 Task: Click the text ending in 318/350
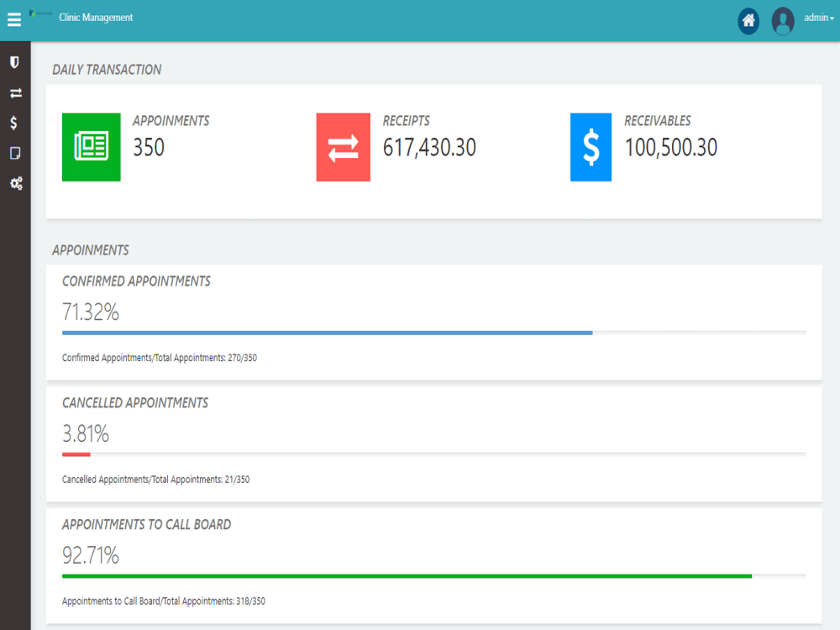click(x=164, y=601)
